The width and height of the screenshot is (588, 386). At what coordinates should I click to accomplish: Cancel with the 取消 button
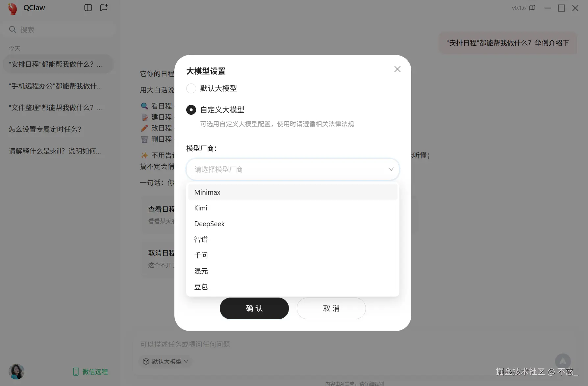point(331,308)
